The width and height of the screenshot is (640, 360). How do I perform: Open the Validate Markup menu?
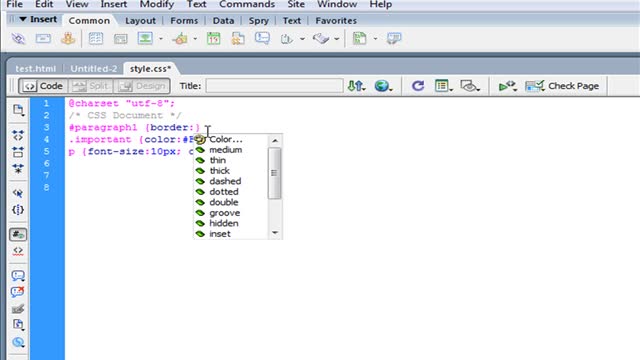point(507,86)
